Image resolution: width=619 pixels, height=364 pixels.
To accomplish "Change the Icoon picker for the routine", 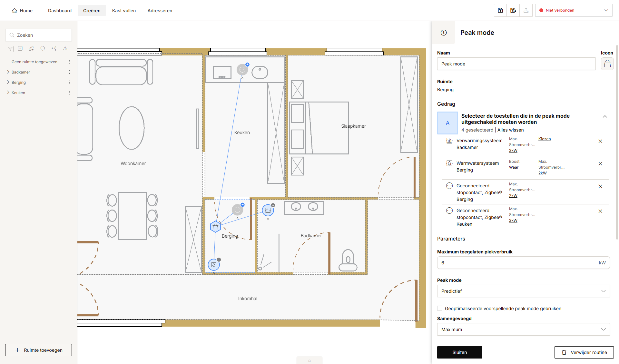I will pyautogui.click(x=607, y=64).
